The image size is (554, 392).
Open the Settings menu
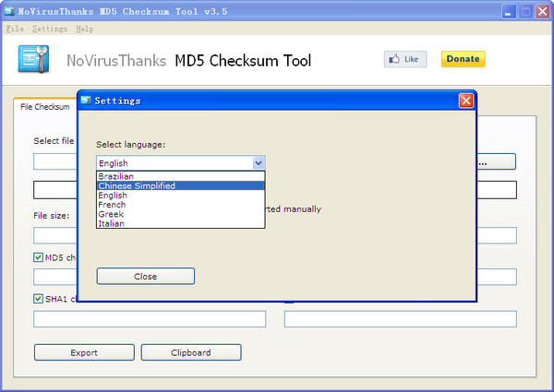(50, 29)
